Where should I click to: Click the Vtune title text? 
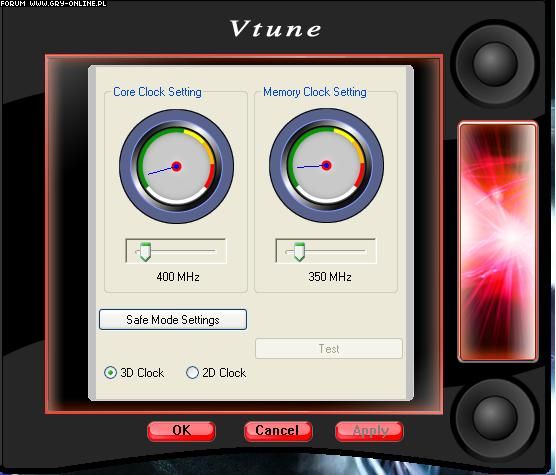coord(276,28)
